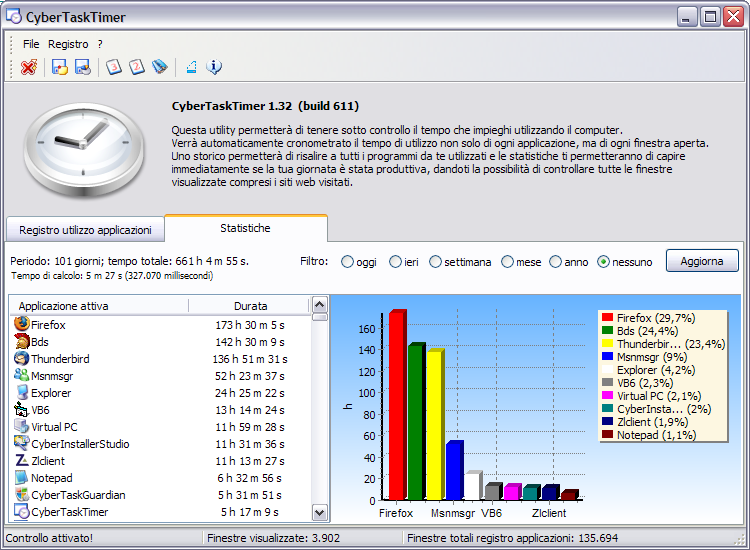Switch to the Statistiche tab

tap(245, 228)
